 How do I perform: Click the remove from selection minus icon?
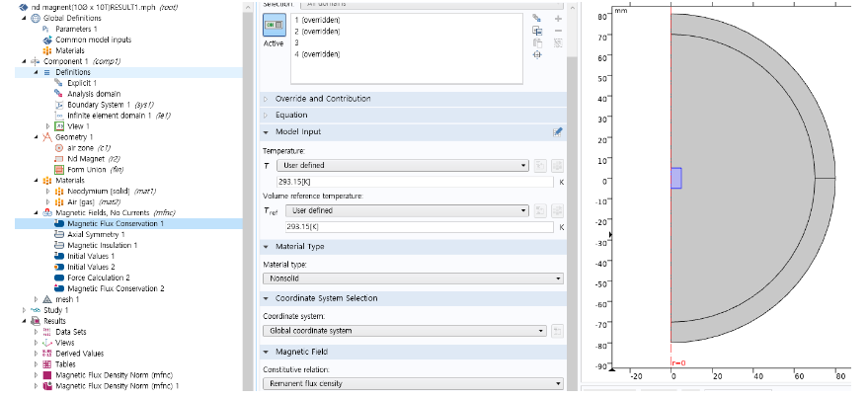coord(558,31)
